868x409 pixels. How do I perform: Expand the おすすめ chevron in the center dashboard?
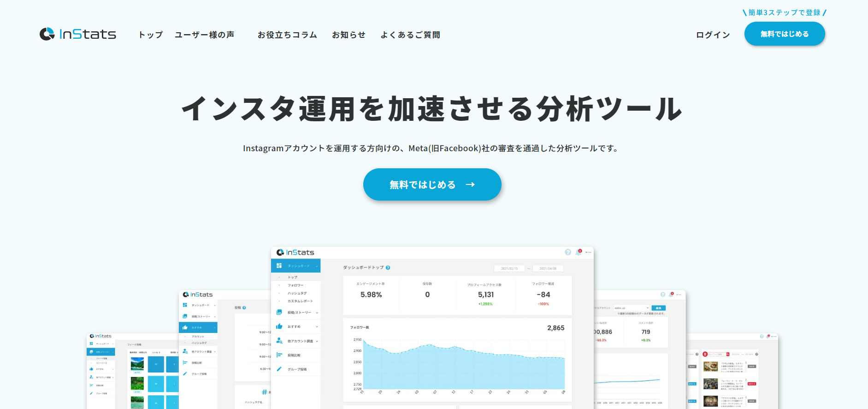pyautogui.click(x=317, y=326)
